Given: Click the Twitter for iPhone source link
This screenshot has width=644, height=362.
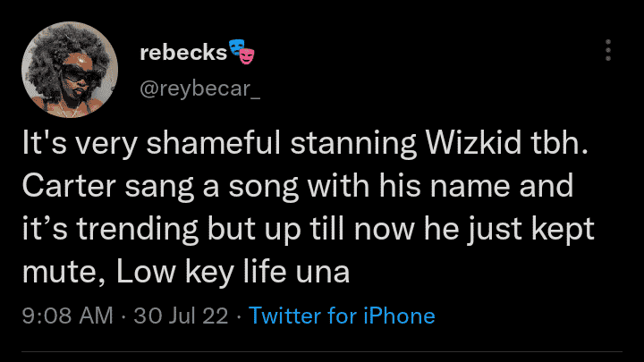Looking at the screenshot, I should (x=343, y=316).
